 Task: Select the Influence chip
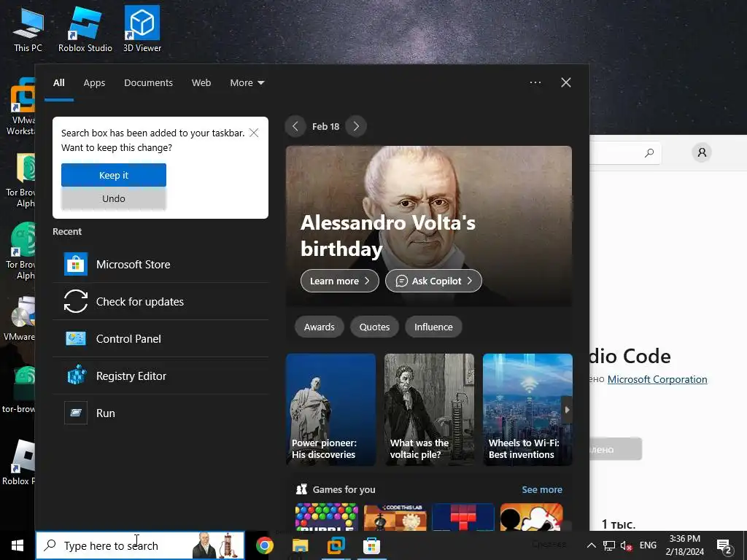point(433,327)
